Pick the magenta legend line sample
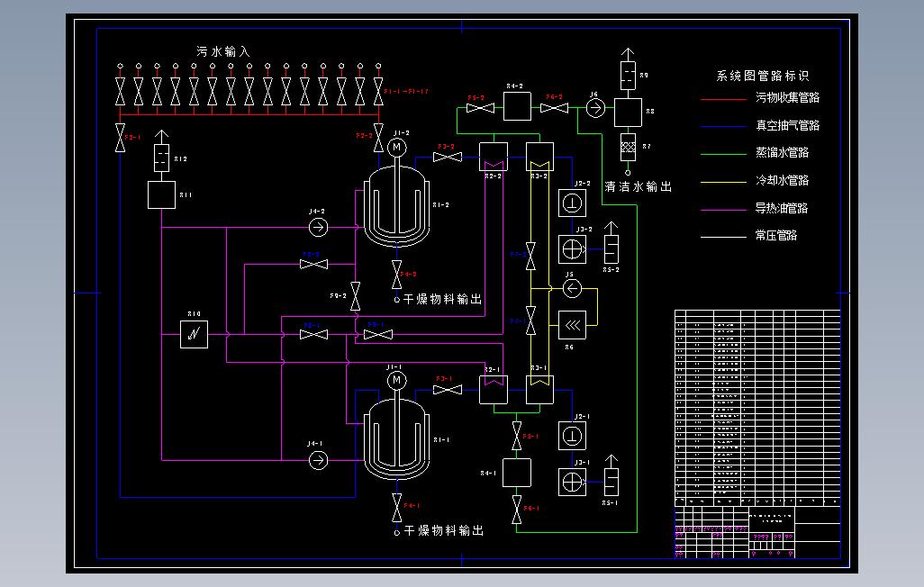The width and height of the screenshot is (924, 587). pos(724,210)
